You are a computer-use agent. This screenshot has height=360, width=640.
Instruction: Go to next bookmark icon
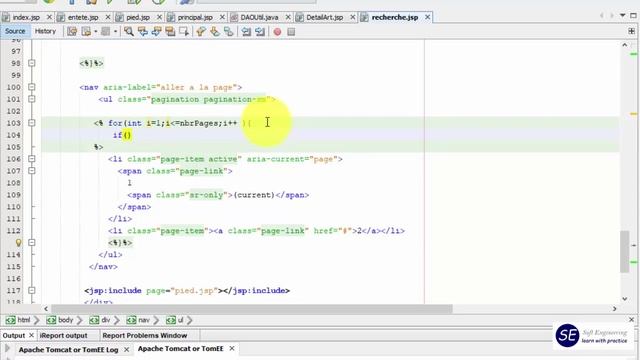click(215, 31)
